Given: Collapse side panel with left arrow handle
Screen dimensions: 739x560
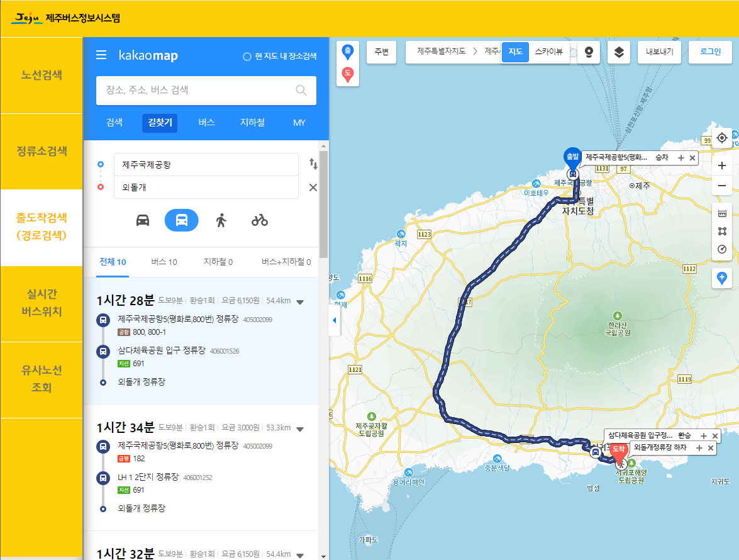Looking at the screenshot, I should click(x=335, y=320).
